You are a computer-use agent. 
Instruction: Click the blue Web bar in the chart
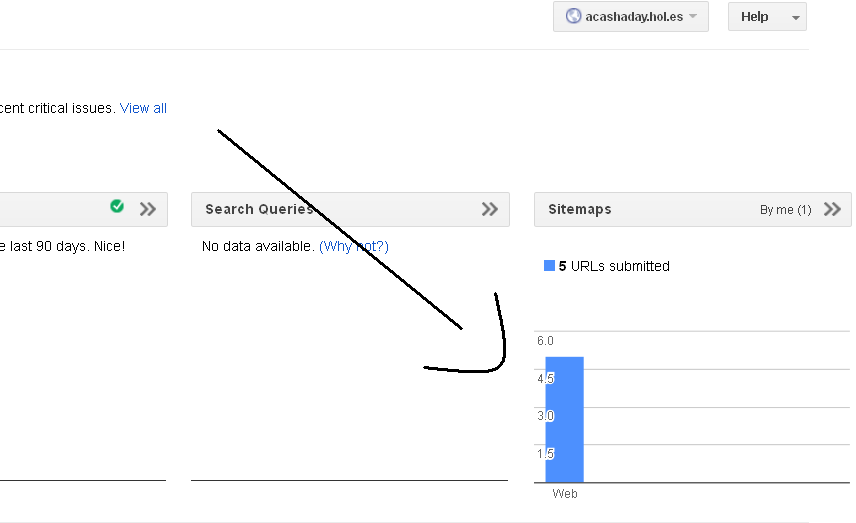(x=564, y=420)
